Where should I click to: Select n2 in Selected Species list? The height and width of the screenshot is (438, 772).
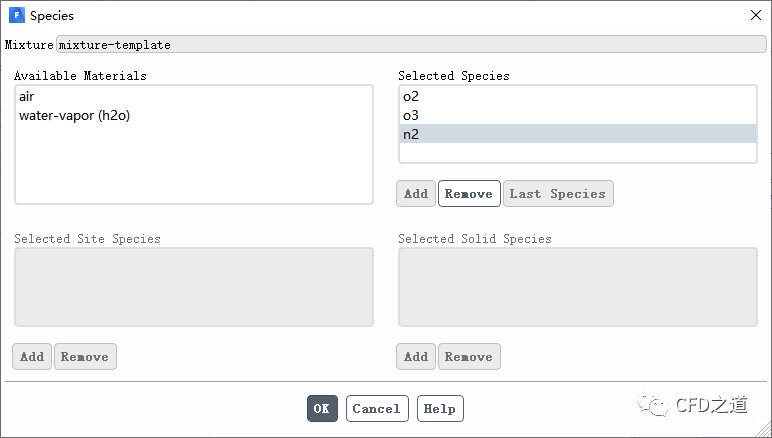pyautogui.click(x=411, y=134)
